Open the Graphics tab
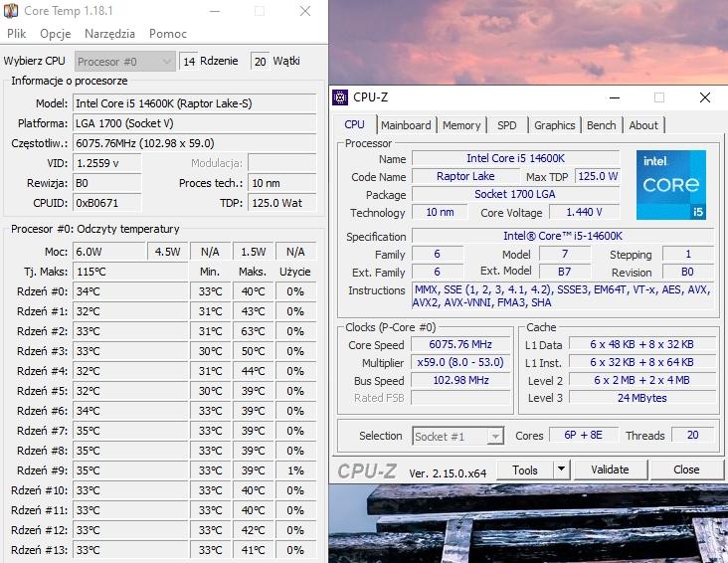 tap(554, 125)
